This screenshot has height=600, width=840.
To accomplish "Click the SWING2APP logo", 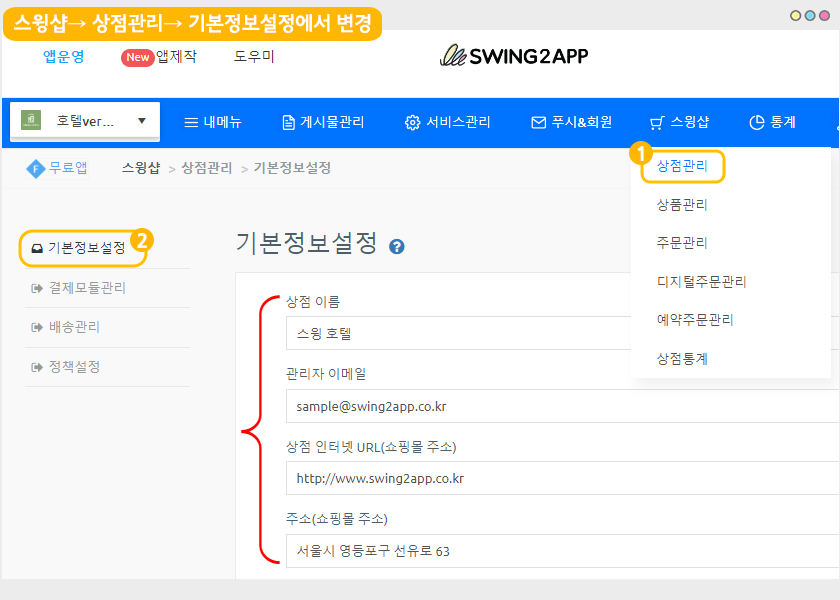I will click(514, 56).
